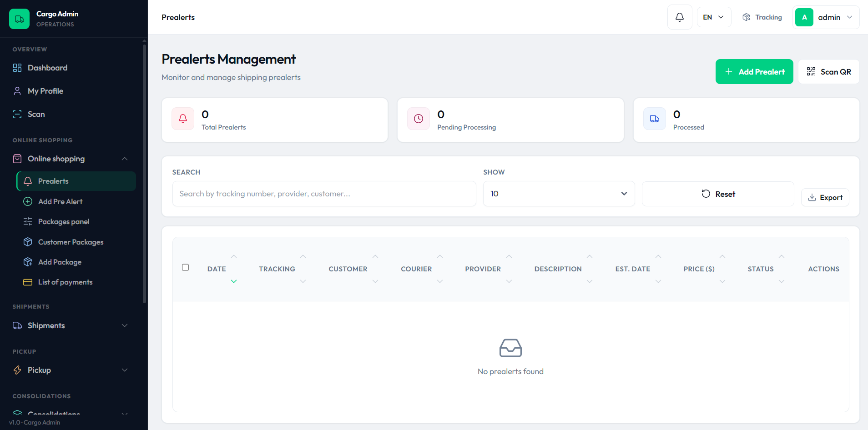Click the Prealerts bell icon in sidebar
Viewport: 868px width, 430px height.
[28, 181]
